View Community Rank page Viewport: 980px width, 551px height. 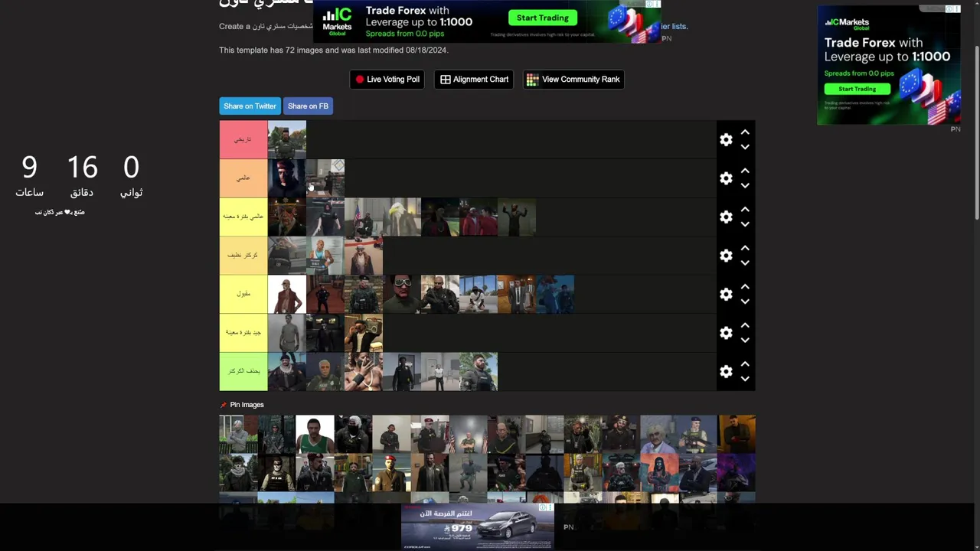click(573, 80)
